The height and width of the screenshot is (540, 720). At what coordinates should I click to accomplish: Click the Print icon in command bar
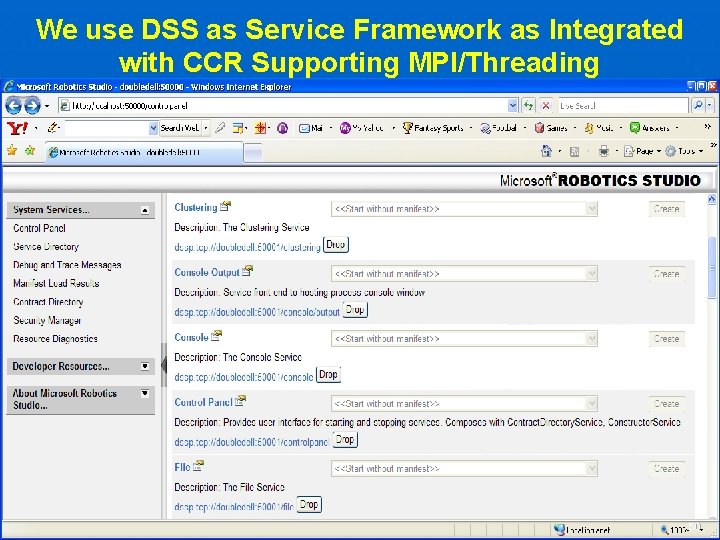(604, 151)
